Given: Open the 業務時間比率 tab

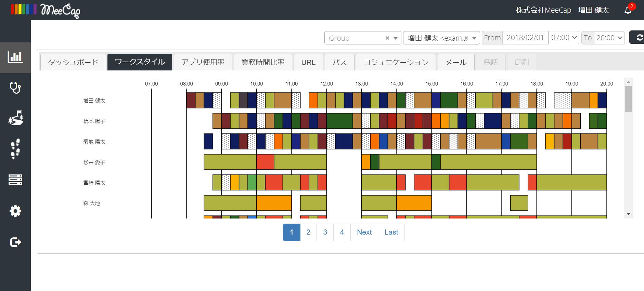Looking at the screenshot, I should (x=263, y=62).
